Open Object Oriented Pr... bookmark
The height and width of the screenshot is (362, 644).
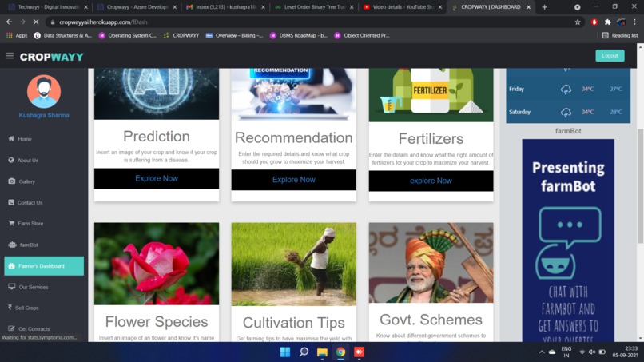[362, 36]
